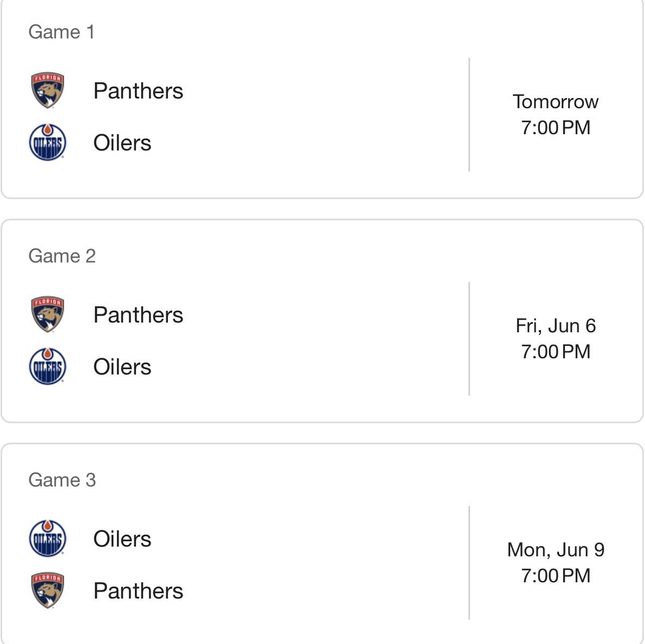This screenshot has height=644, width=645.
Task: Open the Tomorrow 7:00 PM game time
Action: [556, 115]
